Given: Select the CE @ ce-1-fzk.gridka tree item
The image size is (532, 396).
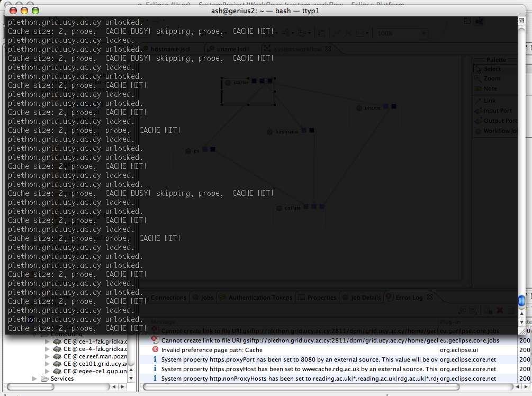Looking at the screenshot, I should coord(95,341).
